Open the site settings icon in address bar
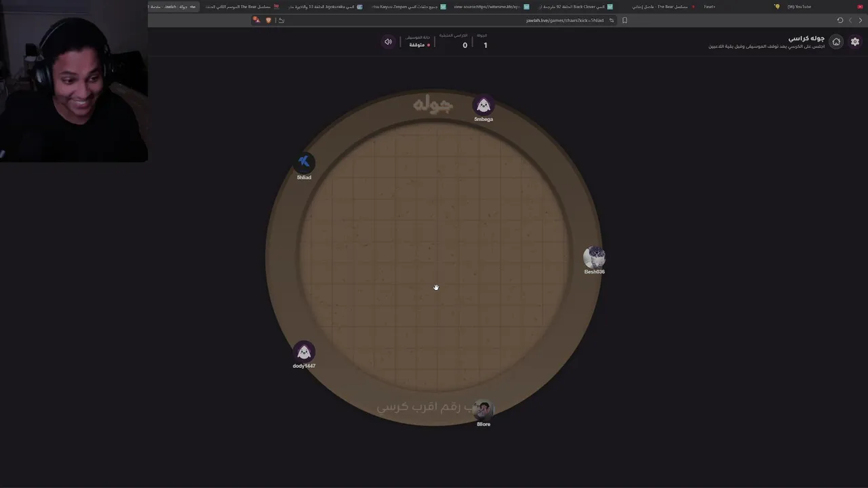 [612, 20]
